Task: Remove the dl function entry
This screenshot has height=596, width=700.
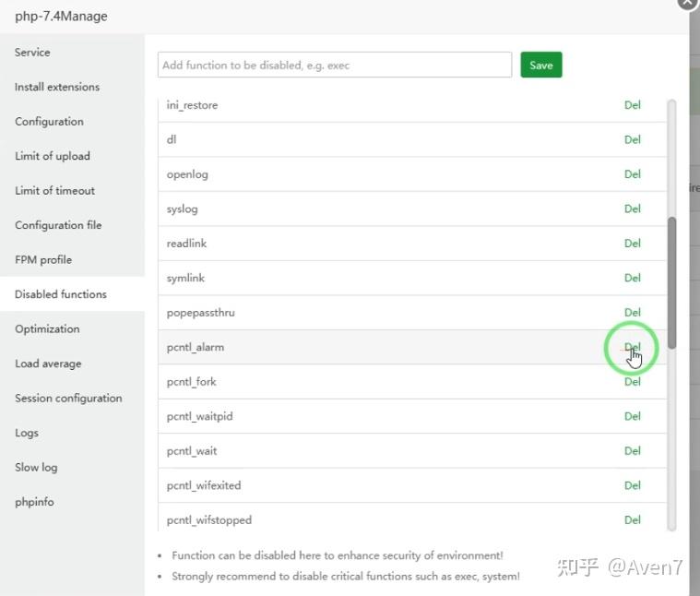Action: (x=632, y=139)
